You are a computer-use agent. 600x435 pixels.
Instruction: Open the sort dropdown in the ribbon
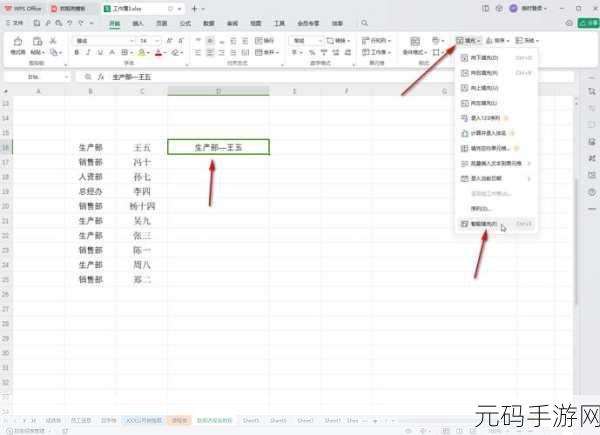(x=497, y=41)
